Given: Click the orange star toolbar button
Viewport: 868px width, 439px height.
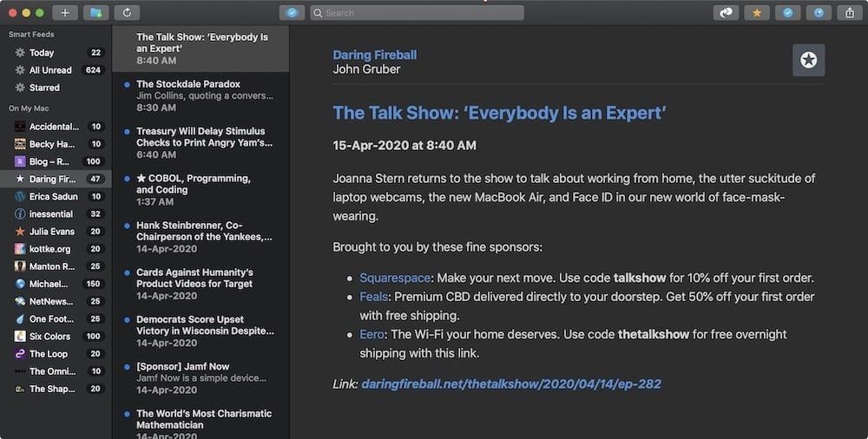Looking at the screenshot, I should (757, 13).
